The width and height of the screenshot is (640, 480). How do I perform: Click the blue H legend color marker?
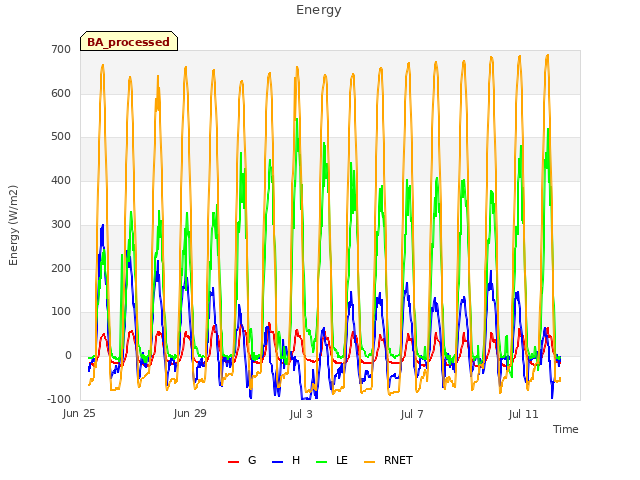tap(277, 462)
